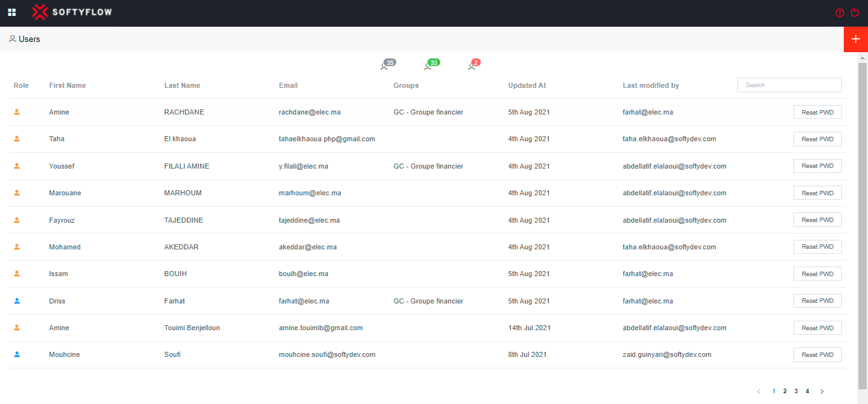Select email tajeddine@elec.ma

309,220
